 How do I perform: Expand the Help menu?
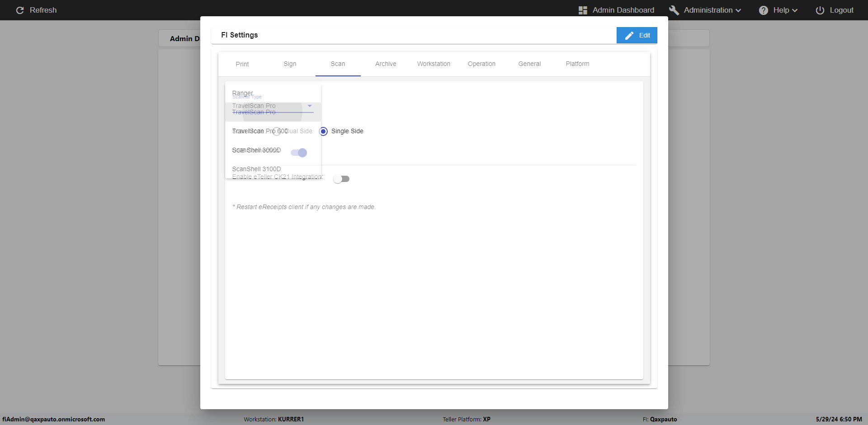point(778,10)
